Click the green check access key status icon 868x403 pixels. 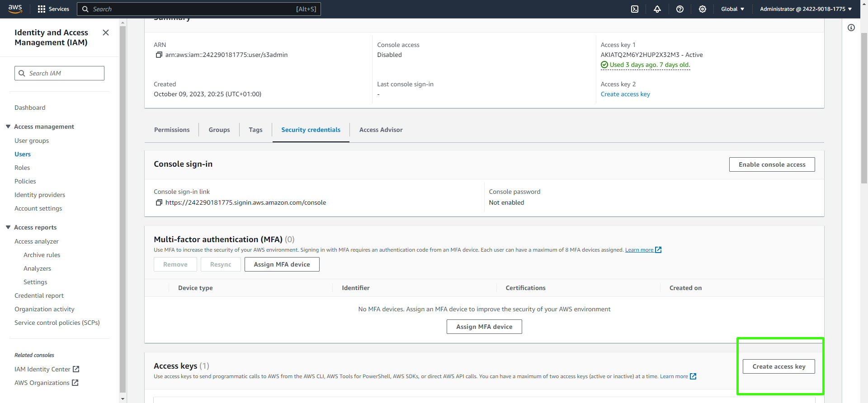[x=604, y=65]
